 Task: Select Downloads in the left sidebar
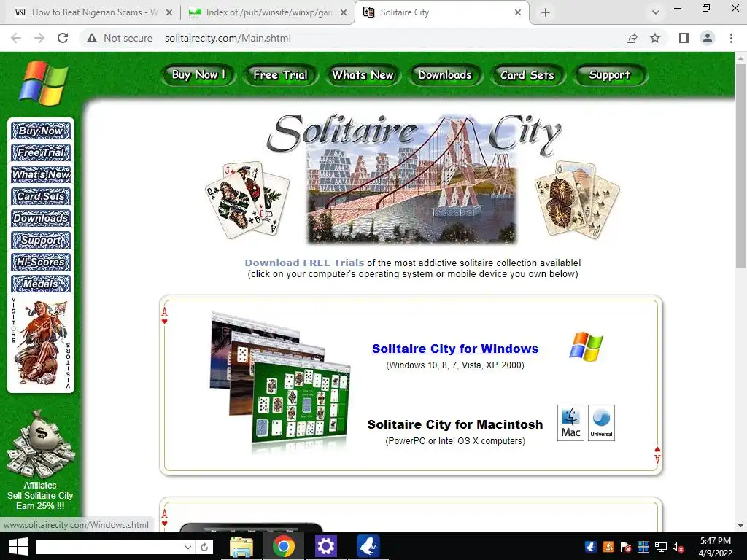tap(41, 218)
